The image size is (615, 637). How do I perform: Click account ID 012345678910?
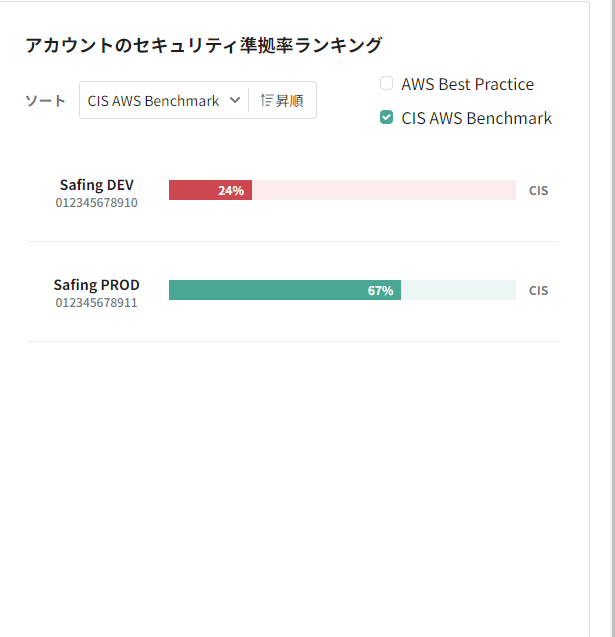click(x=97, y=203)
